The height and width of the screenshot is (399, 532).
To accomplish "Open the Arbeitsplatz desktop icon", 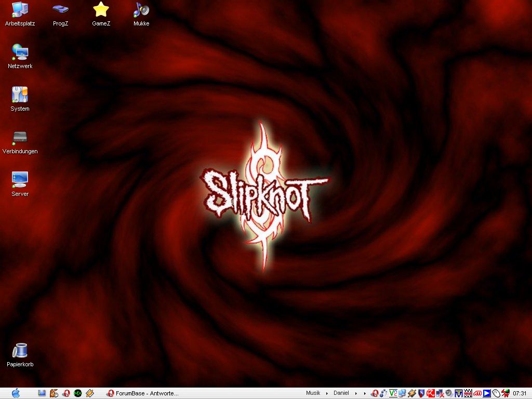I will tap(20, 14).
